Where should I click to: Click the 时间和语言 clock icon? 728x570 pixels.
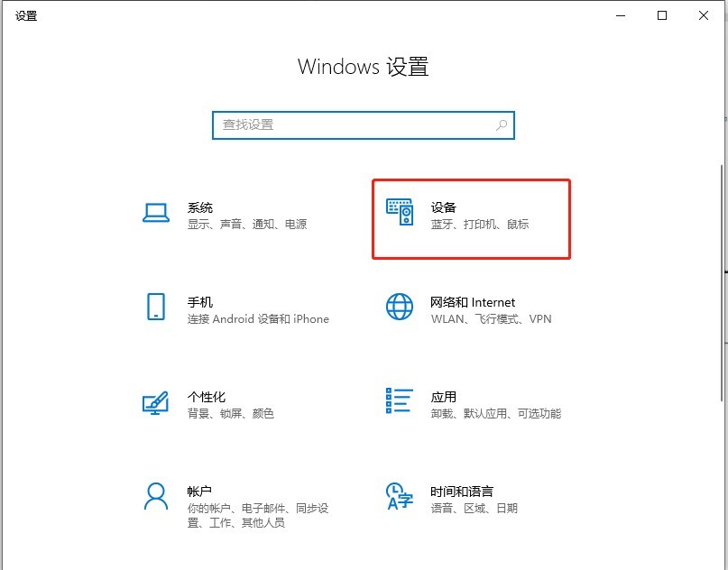coord(400,496)
